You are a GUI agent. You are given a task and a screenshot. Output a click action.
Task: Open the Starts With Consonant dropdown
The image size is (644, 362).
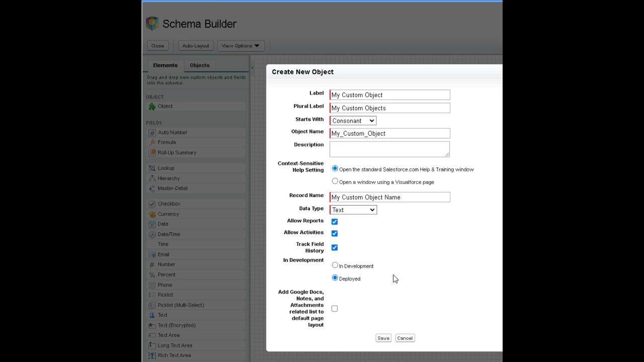[x=353, y=121]
